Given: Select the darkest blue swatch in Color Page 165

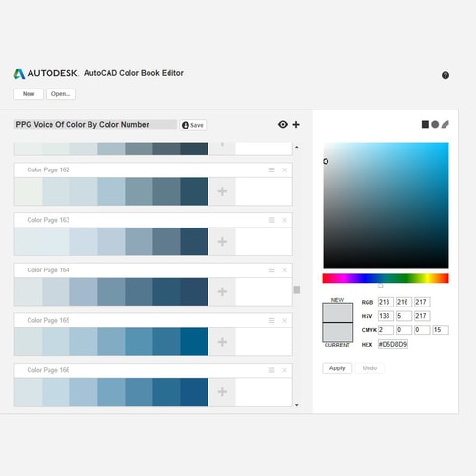Looking at the screenshot, I should 194,342.
